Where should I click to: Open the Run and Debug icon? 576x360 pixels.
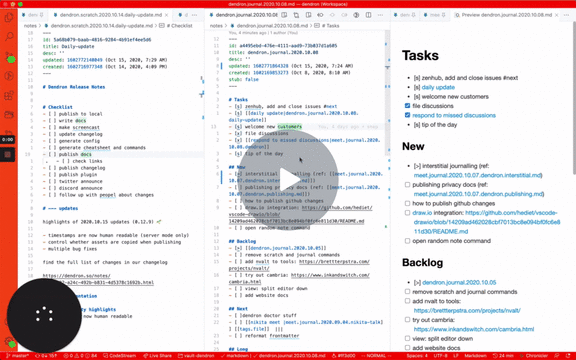pyautogui.click(x=9, y=76)
